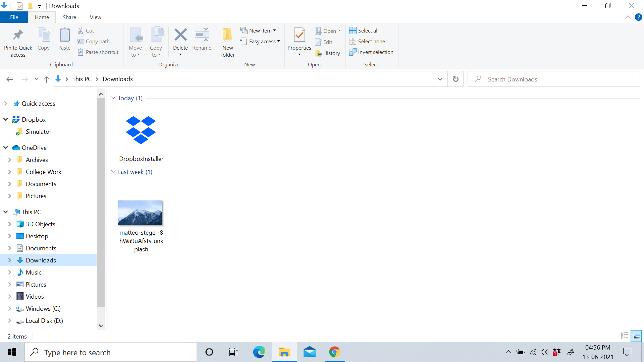This screenshot has height=362, width=644.
Task: Expand the address bar history dropdown
Action: [440, 79]
